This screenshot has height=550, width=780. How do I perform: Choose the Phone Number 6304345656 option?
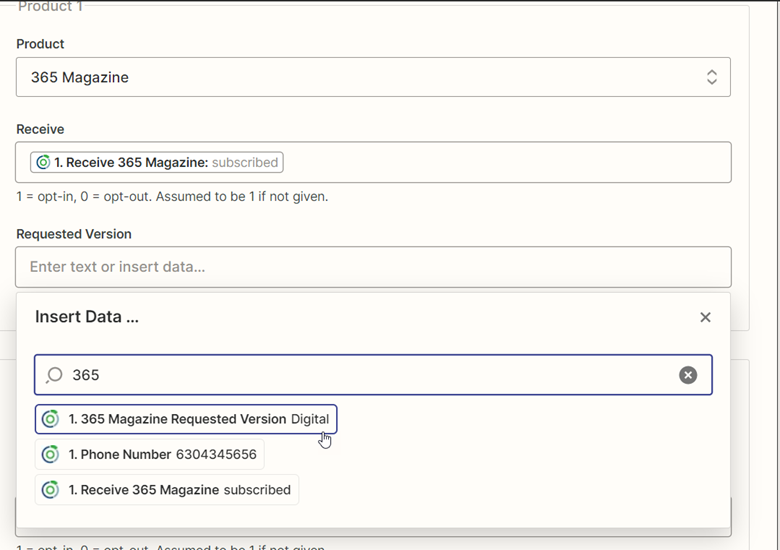(x=150, y=454)
